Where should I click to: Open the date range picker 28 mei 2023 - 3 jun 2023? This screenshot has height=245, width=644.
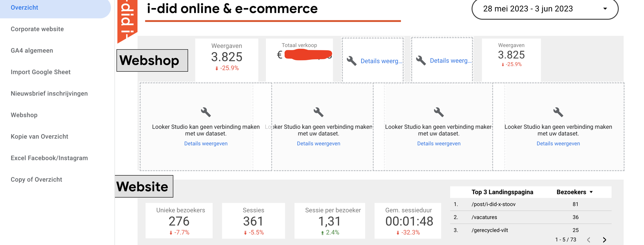[x=545, y=9]
